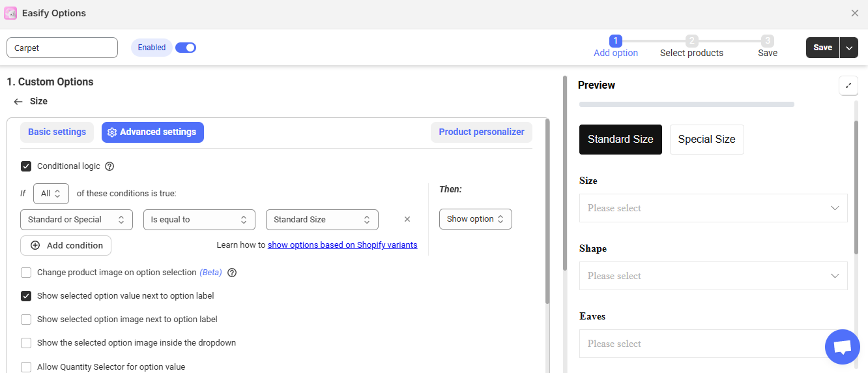The image size is (868, 373).
Task: Open the Save button dropdown arrow
Action: (848, 48)
